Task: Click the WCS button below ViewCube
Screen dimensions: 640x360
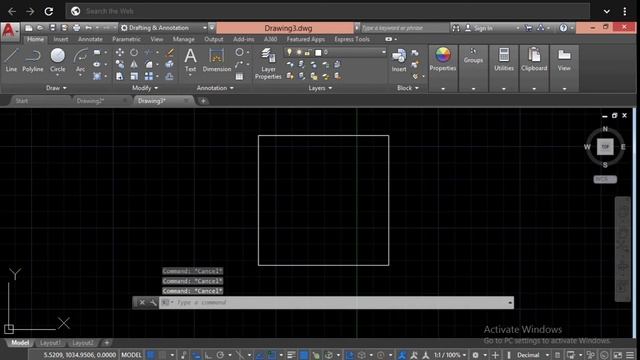Action: [x=605, y=179]
